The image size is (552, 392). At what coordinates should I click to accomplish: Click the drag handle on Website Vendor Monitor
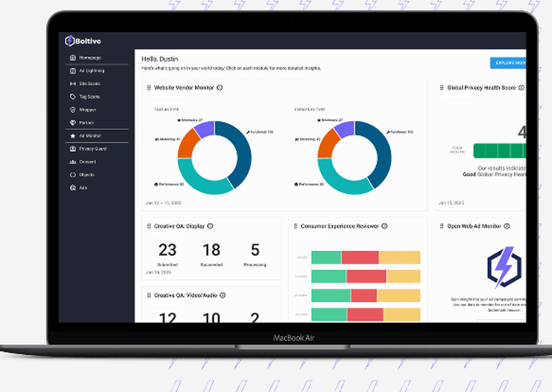pos(148,87)
